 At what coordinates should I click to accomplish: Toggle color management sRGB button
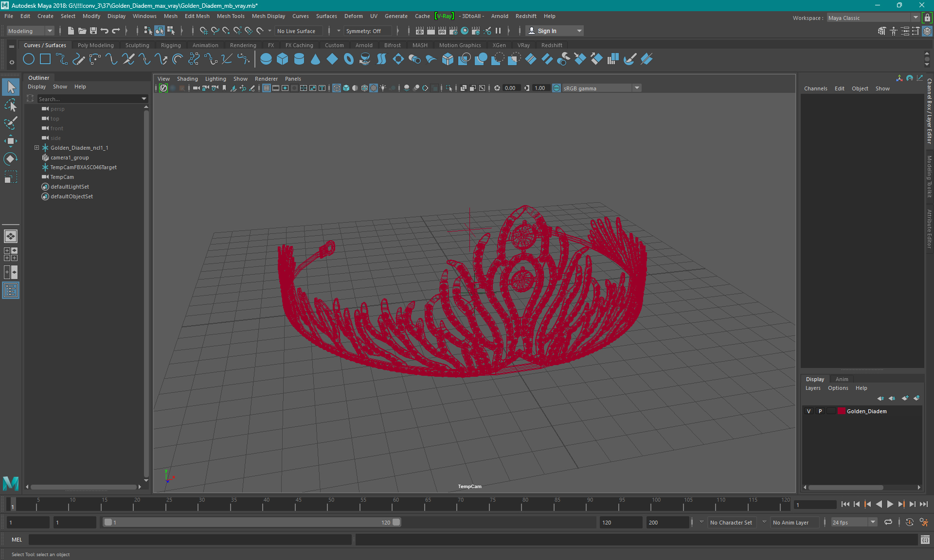pos(557,88)
